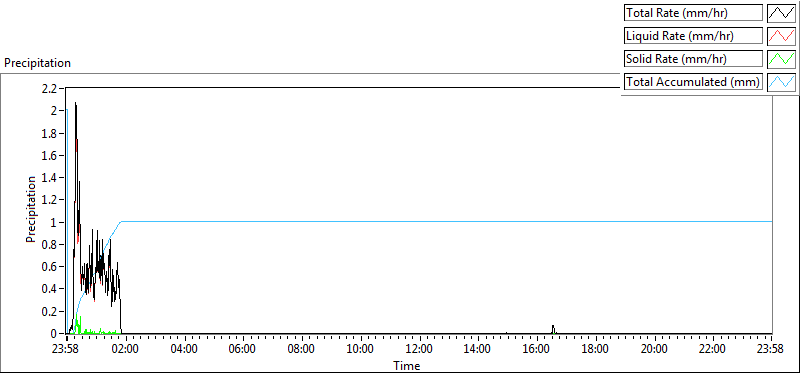Click the peak of the black rate spike
Viewport: 800px width, 373px height.
pyautogui.click(x=76, y=104)
